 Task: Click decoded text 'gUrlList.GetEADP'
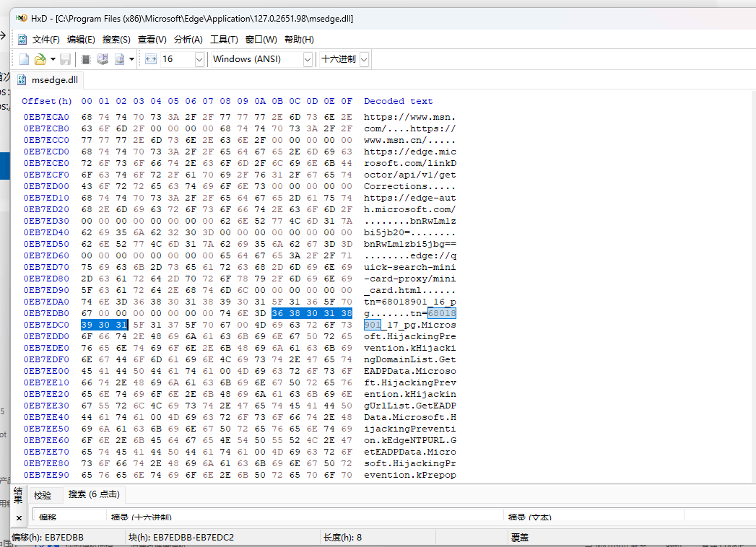coord(410,406)
